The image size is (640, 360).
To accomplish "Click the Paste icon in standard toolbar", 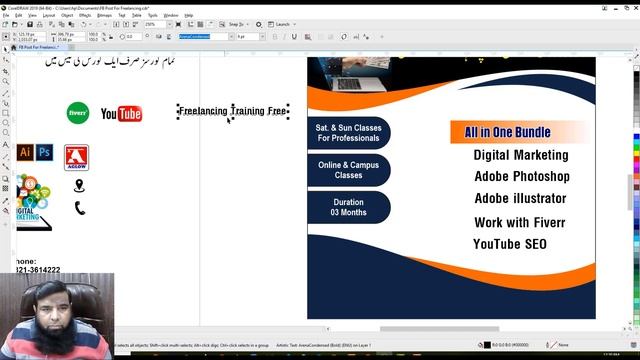I will [x=71, y=24].
